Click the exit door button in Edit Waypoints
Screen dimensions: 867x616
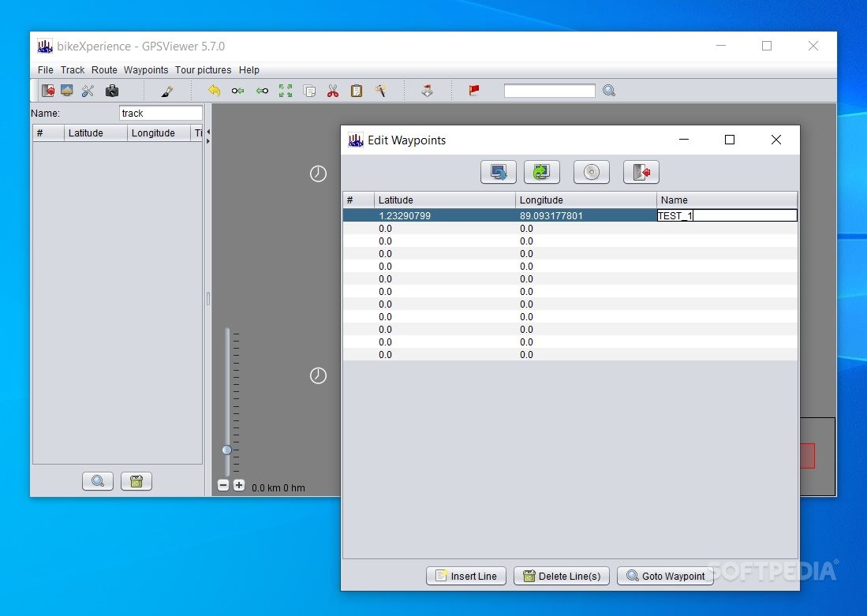pos(641,172)
